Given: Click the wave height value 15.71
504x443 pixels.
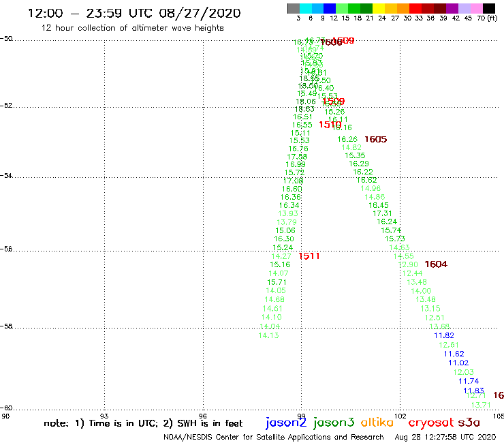Looking at the screenshot, I should coord(277,282).
